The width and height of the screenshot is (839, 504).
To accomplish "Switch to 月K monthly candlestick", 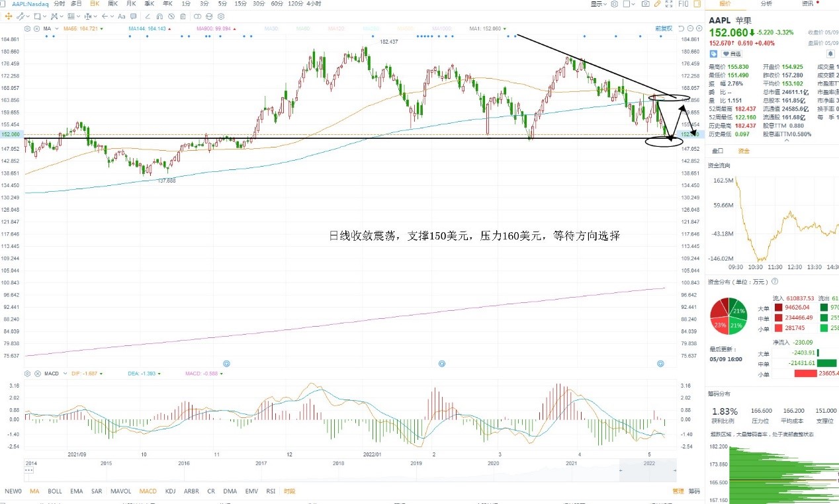I will [x=131, y=4].
